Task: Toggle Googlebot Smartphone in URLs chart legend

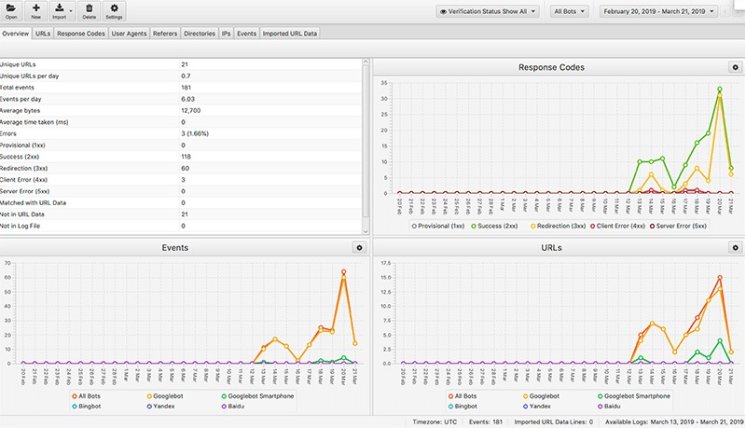Action: point(634,396)
